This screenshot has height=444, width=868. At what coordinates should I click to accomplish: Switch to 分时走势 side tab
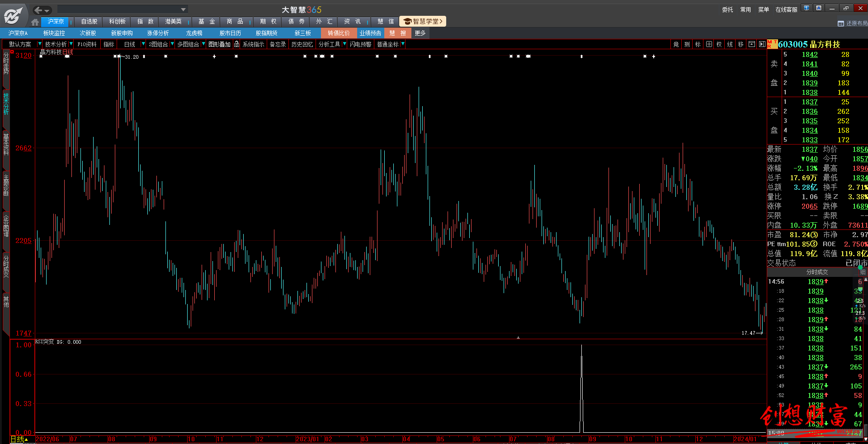(x=6, y=63)
